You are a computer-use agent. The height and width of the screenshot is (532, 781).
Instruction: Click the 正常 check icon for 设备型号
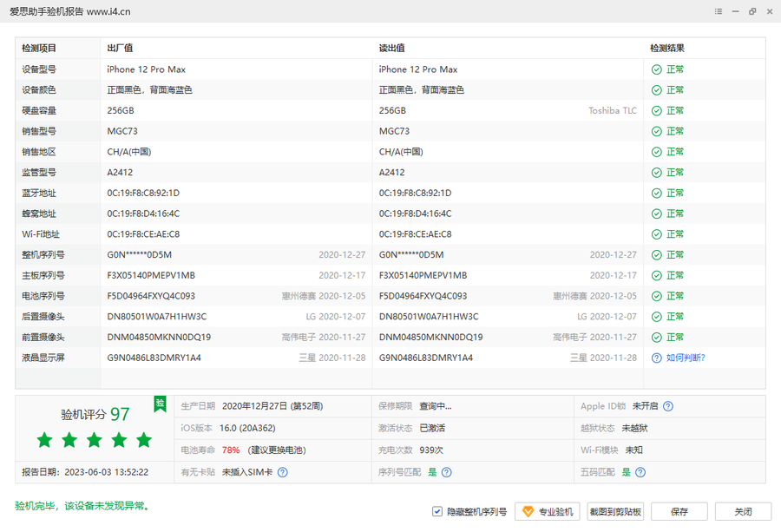pos(657,69)
